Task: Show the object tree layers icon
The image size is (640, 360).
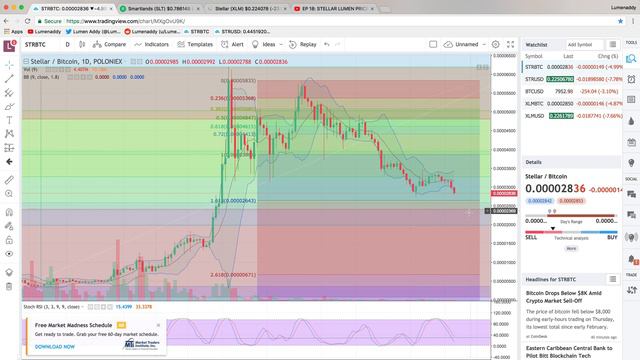Action: (9, 272)
